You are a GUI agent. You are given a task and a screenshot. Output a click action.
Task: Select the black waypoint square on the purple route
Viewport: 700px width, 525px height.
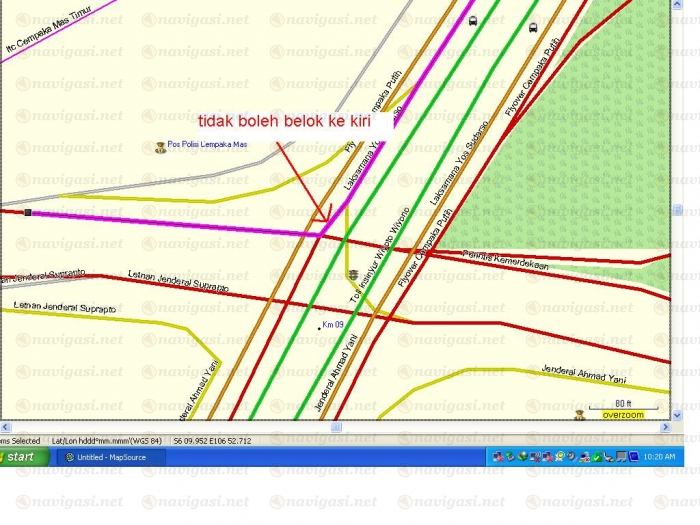point(28,212)
